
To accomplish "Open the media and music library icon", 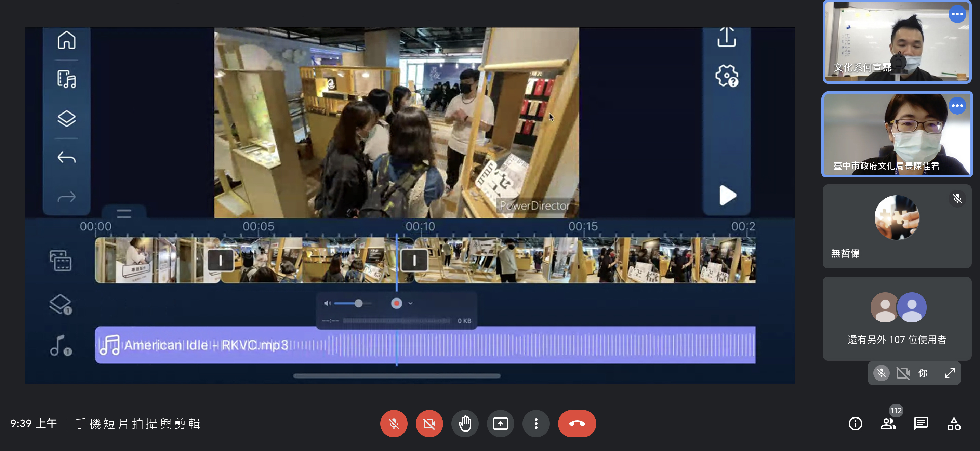I will (67, 79).
